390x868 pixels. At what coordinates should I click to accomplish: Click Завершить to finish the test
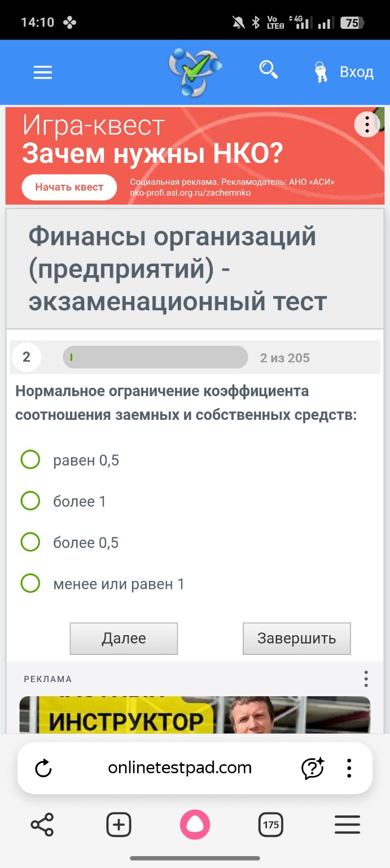tap(296, 638)
